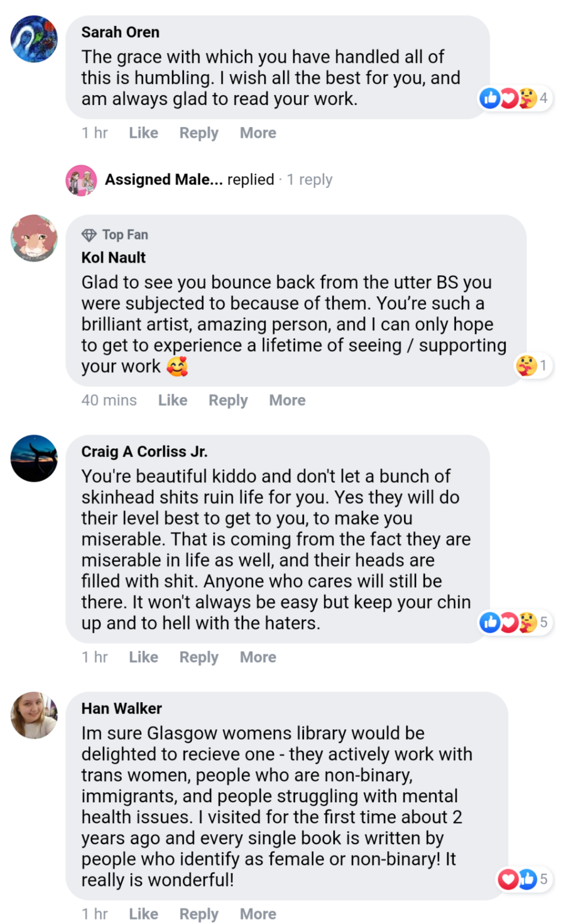The image size is (566, 924).
Task: Open Craig A Corliss Jr.'s profile photo
Action: coord(34,458)
